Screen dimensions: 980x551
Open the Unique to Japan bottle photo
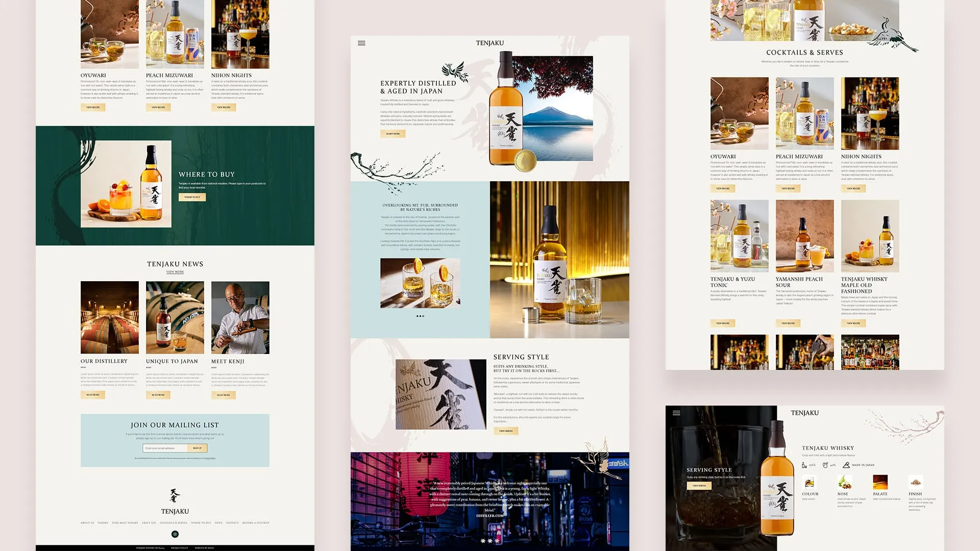point(175,318)
